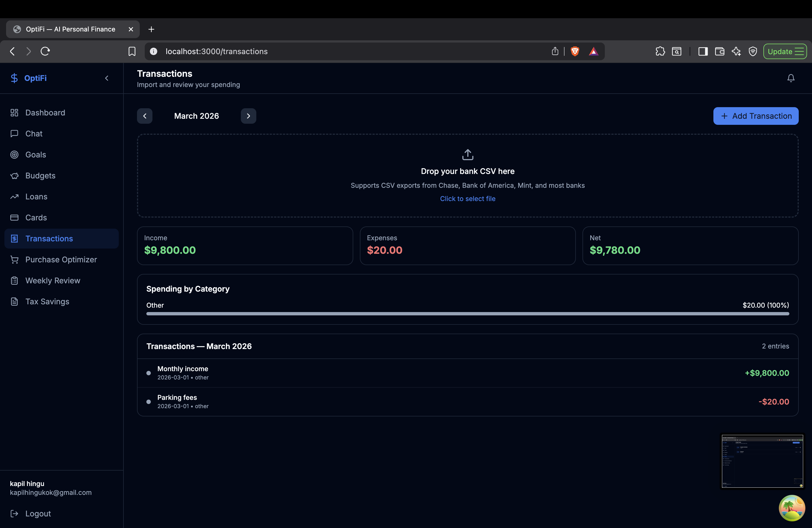Advance to next month after March 2026

(x=248, y=116)
